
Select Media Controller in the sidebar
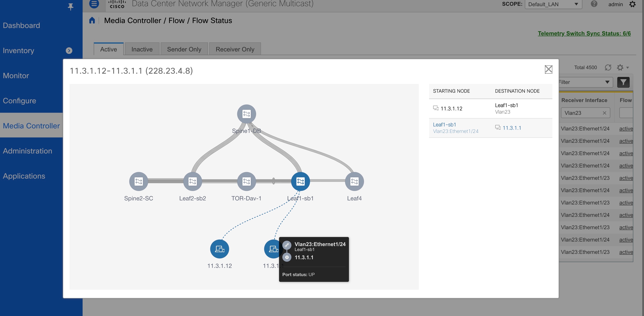(x=31, y=126)
